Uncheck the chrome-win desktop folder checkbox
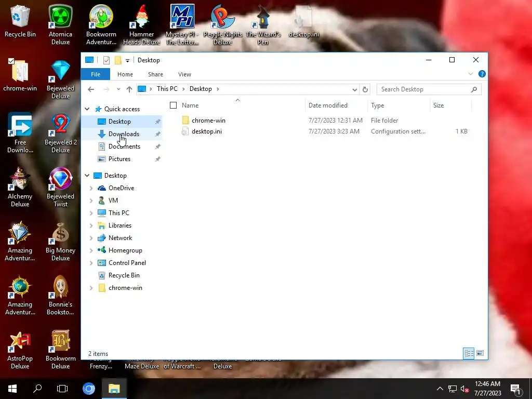This screenshot has height=399, width=532. [x=11, y=61]
